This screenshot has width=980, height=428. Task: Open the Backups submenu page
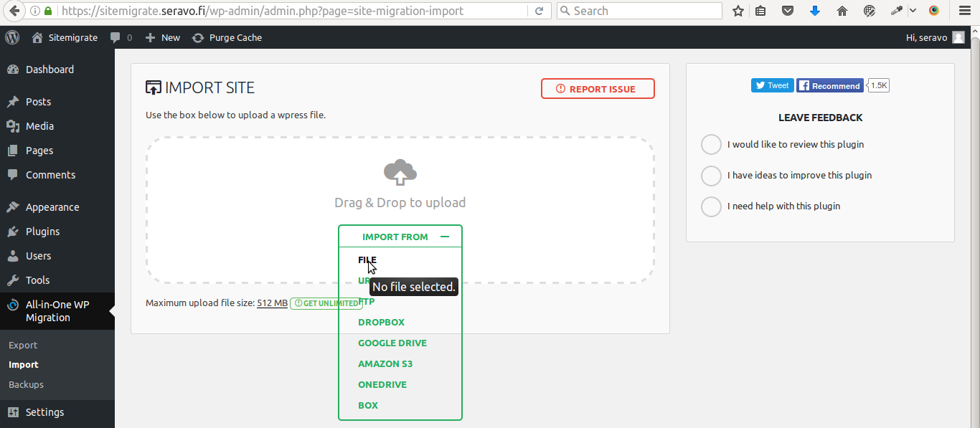[x=26, y=384]
